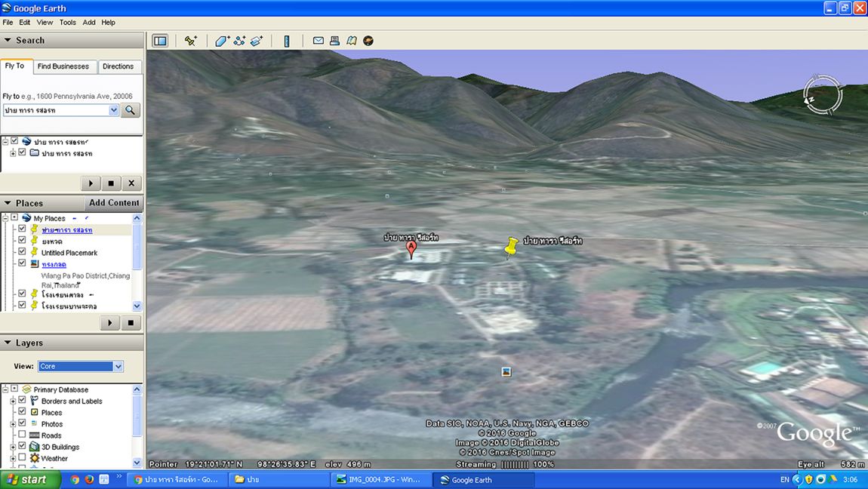The width and height of the screenshot is (868, 489).
Task: Toggle the sidebar panel button
Action: (x=160, y=41)
